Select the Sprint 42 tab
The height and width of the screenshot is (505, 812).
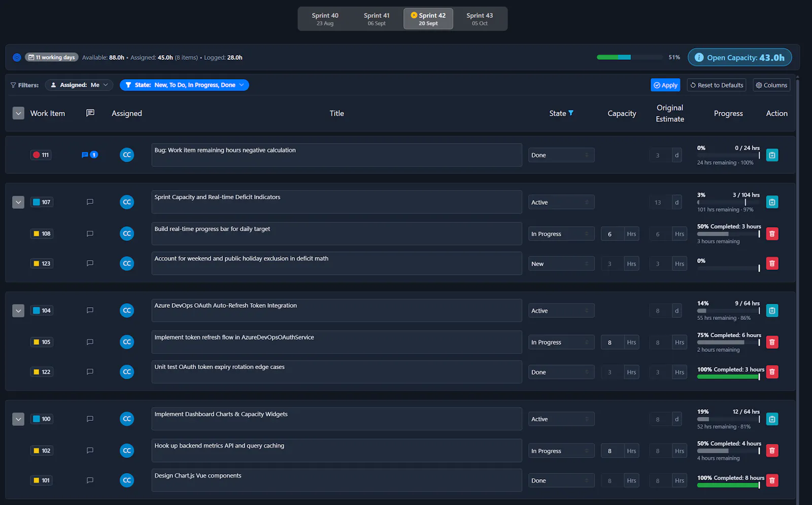pyautogui.click(x=428, y=19)
